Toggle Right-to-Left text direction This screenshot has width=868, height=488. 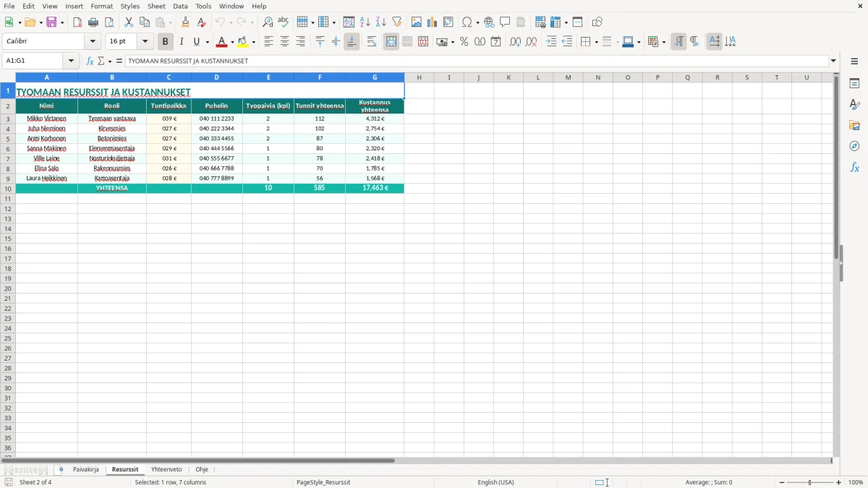pyautogui.click(x=694, y=42)
